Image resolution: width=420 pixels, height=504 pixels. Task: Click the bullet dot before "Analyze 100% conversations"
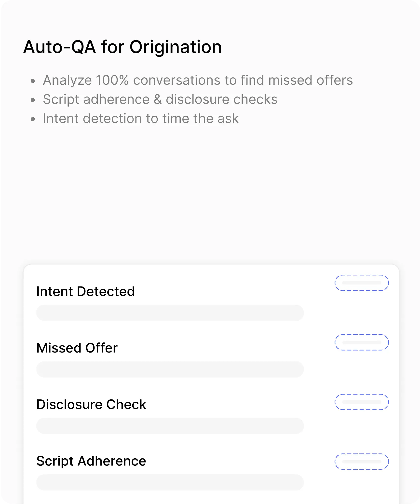pyautogui.click(x=33, y=81)
